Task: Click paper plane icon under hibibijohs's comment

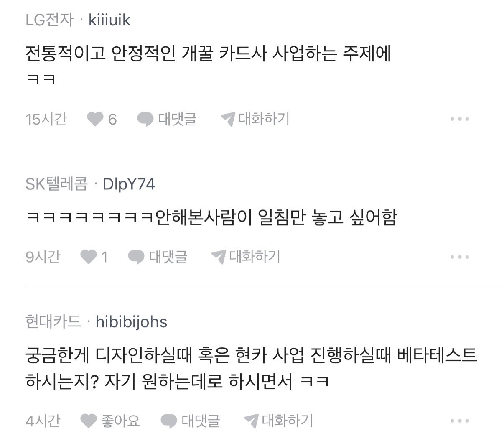Action: pyautogui.click(x=251, y=421)
